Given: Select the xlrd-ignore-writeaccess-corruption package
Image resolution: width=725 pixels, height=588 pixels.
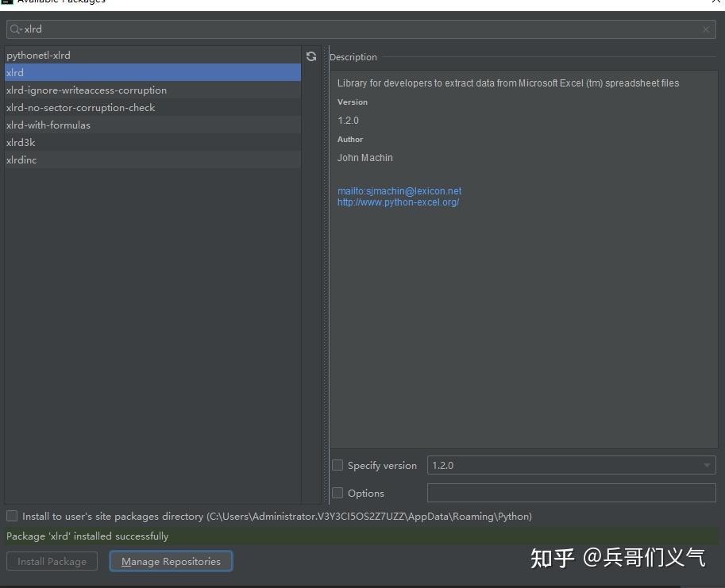Looking at the screenshot, I should point(87,90).
